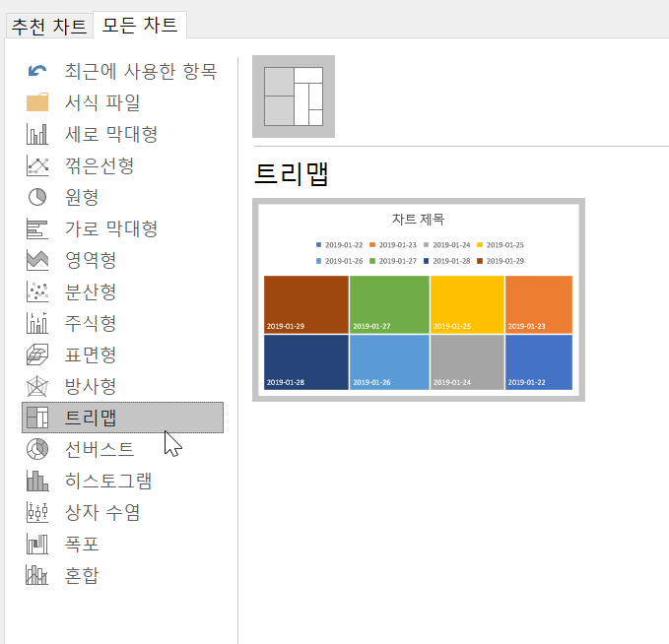
Task: Click the 2019-01-29 legend entry
Action: (501, 261)
